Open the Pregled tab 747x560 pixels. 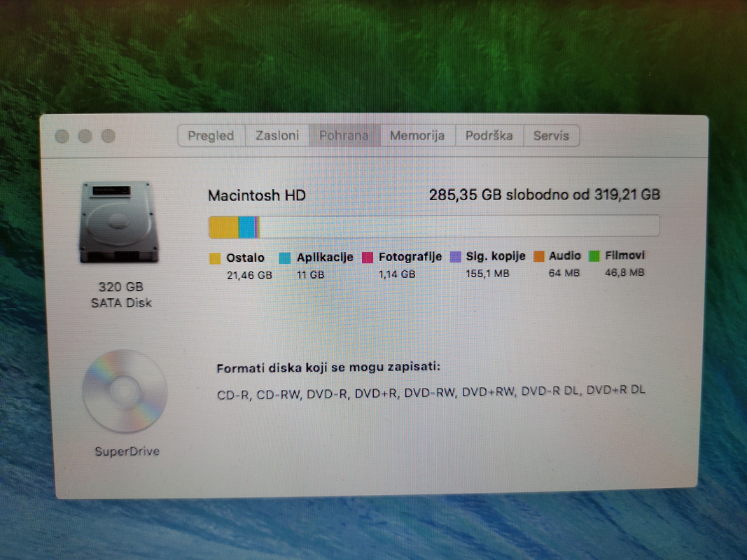point(211,136)
